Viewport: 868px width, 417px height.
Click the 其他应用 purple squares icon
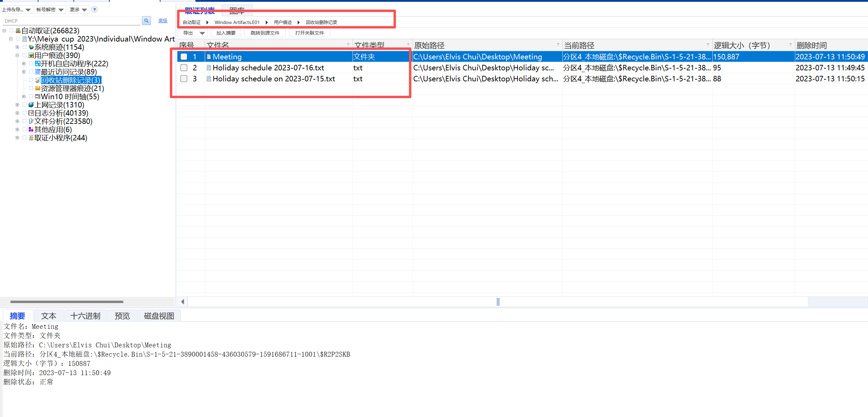click(31, 130)
